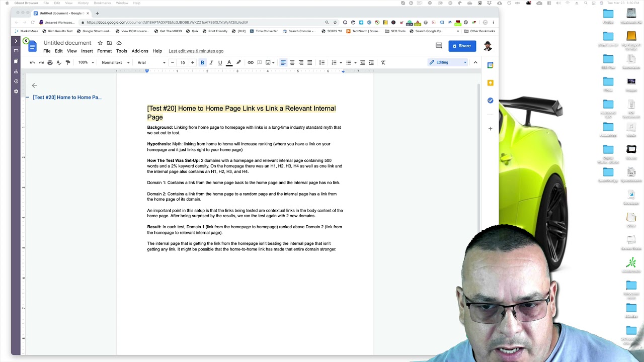Open Google Calendar side panel icon
The width and height of the screenshot is (644, 362).
490,65
